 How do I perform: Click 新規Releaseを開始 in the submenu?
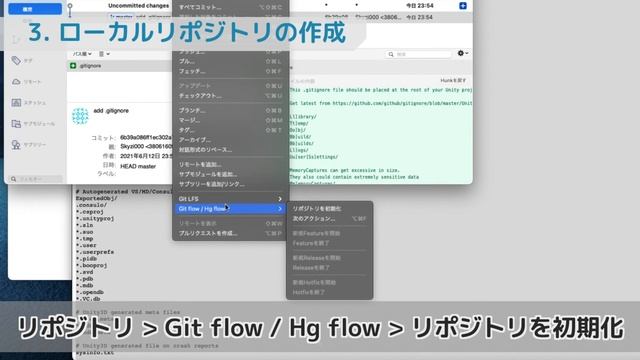click(x=329, y=258)
